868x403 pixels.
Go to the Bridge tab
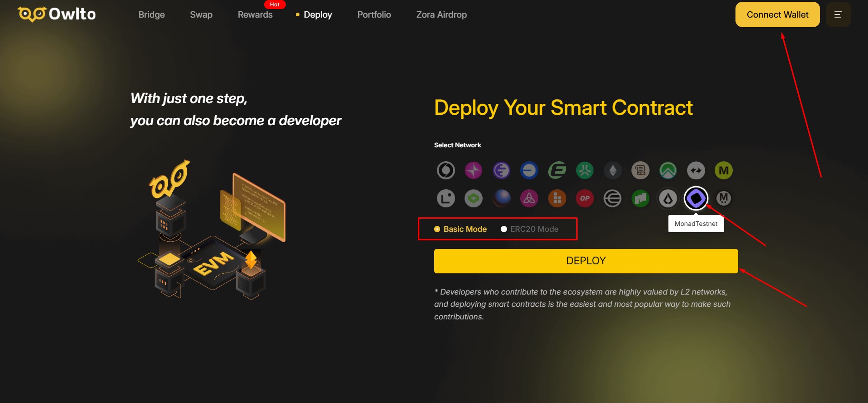pos(152,14)
